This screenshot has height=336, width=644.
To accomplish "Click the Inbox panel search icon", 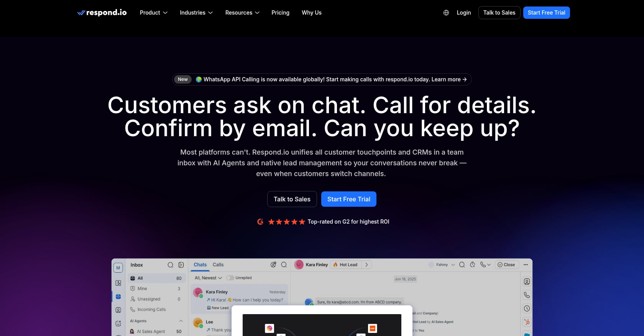I will click(x=171, y=265).
